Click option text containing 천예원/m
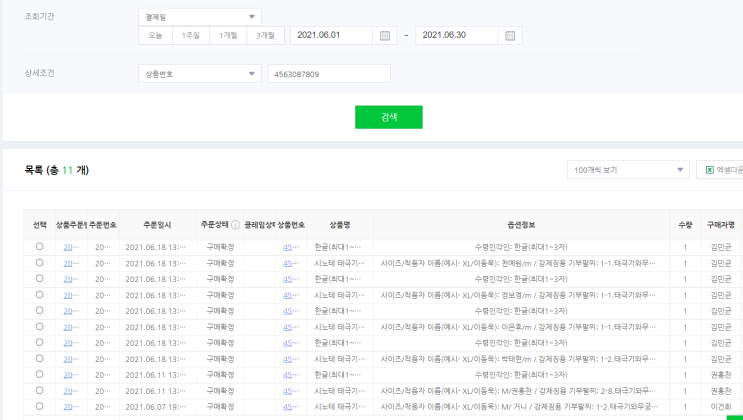The width and height of the screenshot is (743, 420). (518, 263)
